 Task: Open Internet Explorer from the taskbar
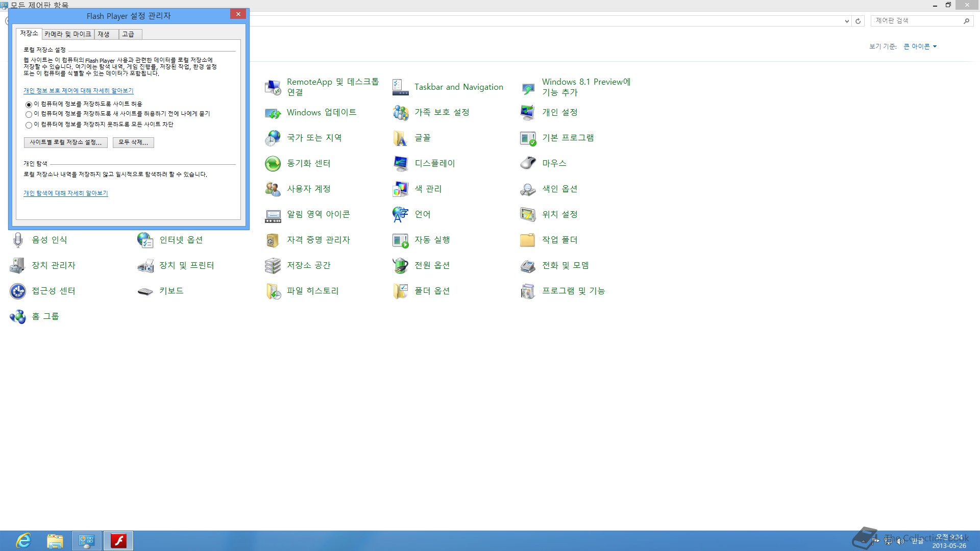coord(23,541)
